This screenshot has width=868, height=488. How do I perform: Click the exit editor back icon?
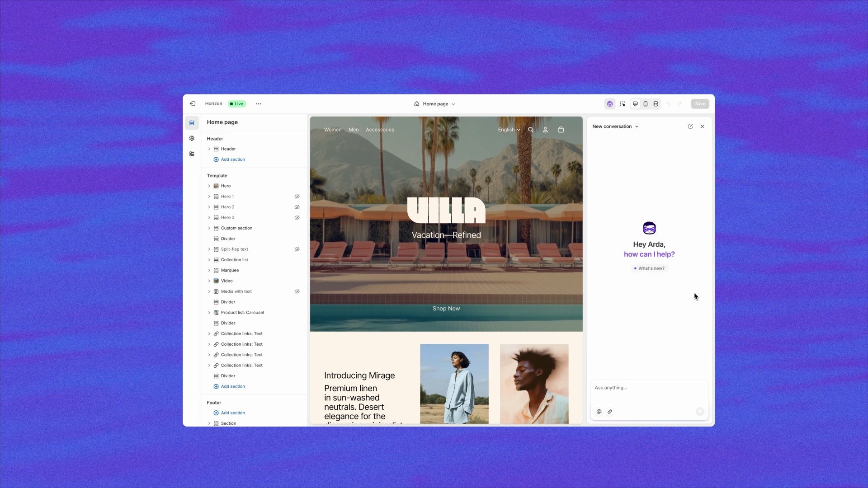(193, 104)
